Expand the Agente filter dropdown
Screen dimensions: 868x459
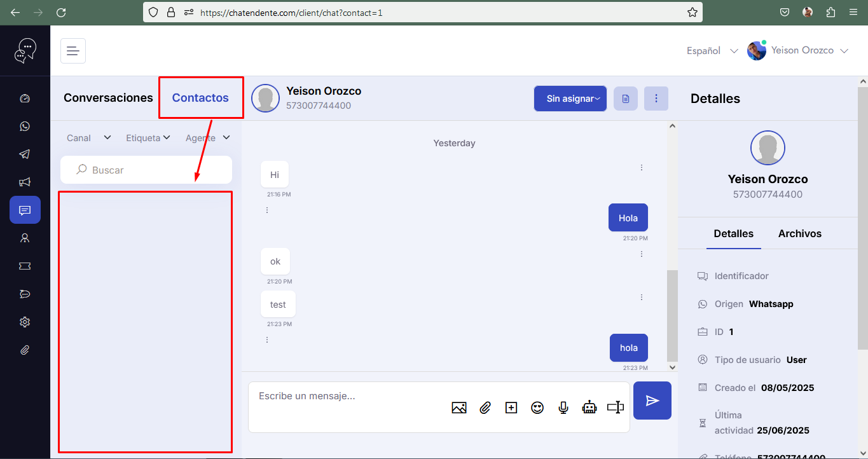click(207, 138)
